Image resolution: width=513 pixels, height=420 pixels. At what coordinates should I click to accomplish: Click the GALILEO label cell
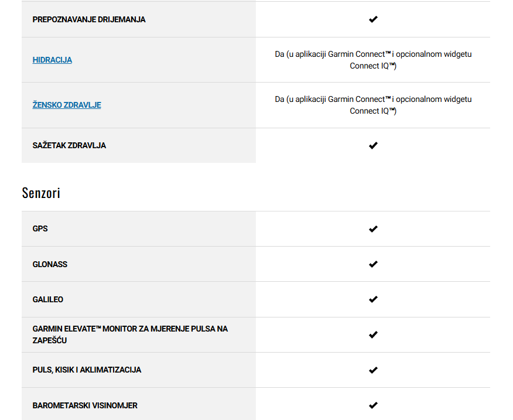point(139,299)
